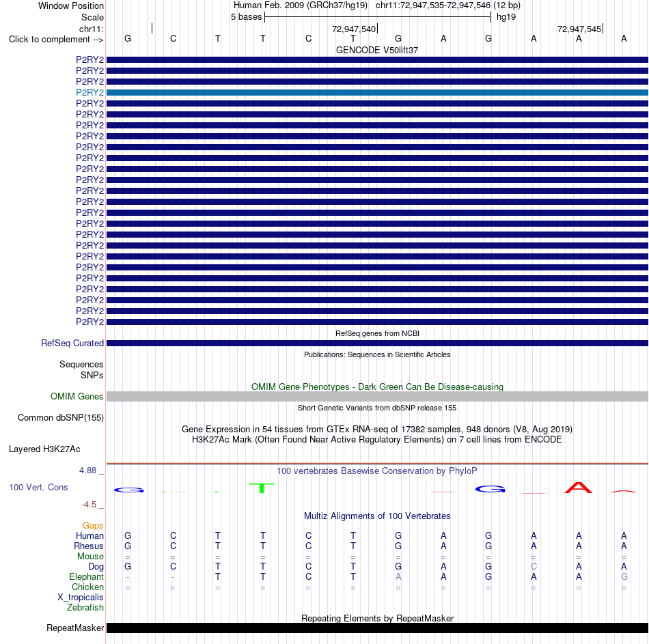Image resolution: width=649 pixels, height=644 pixels.
Task: Open the GENCODE V50lift37 track title
Action: 377,50
